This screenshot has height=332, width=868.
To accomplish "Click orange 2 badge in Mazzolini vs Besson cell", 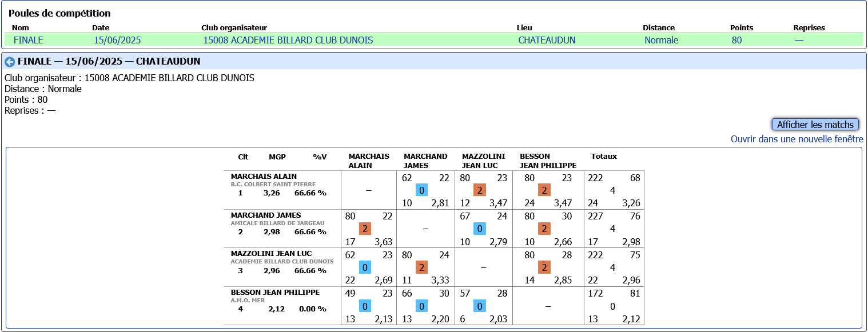I will click(x=544, y=267).
